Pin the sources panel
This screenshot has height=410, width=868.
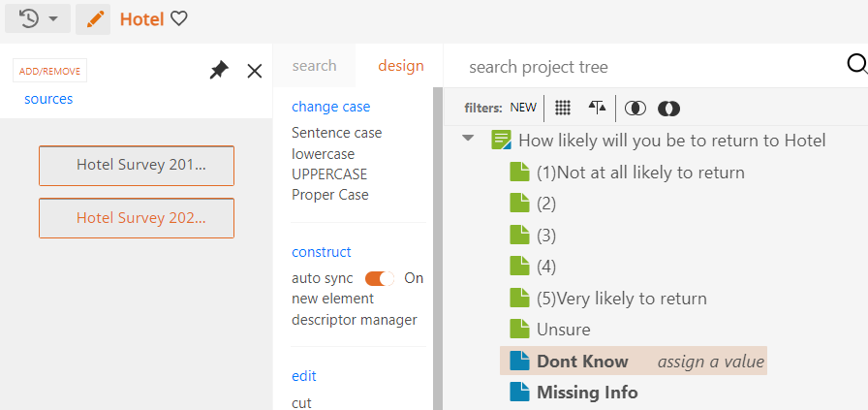[219, 71]
